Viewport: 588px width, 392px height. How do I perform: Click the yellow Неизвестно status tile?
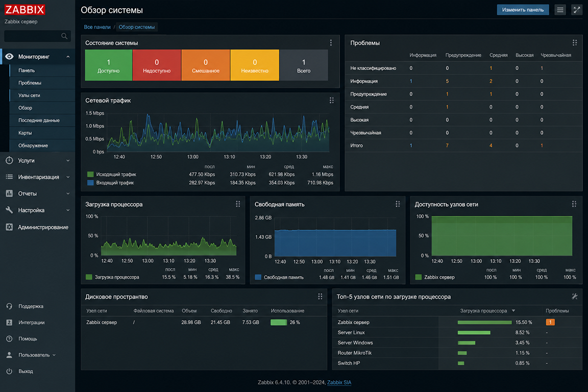pyautogui.click(x=255, y=65)
